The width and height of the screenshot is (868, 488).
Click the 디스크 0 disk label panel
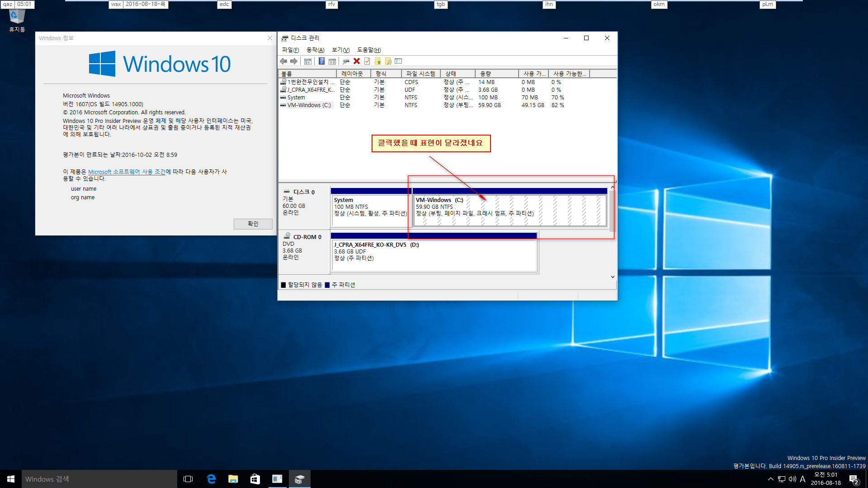click(x=304, y=208)
